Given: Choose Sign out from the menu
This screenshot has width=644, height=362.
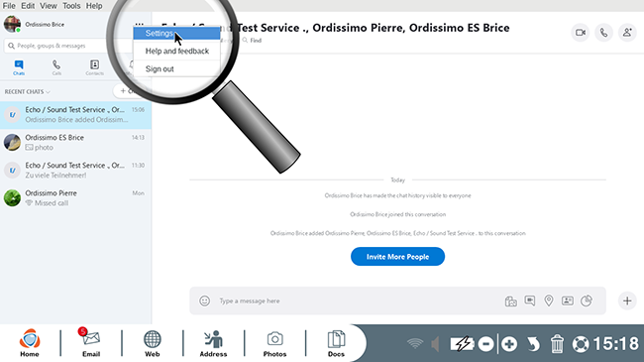Looking at the screenshot, I should click(x=176, y=68).
